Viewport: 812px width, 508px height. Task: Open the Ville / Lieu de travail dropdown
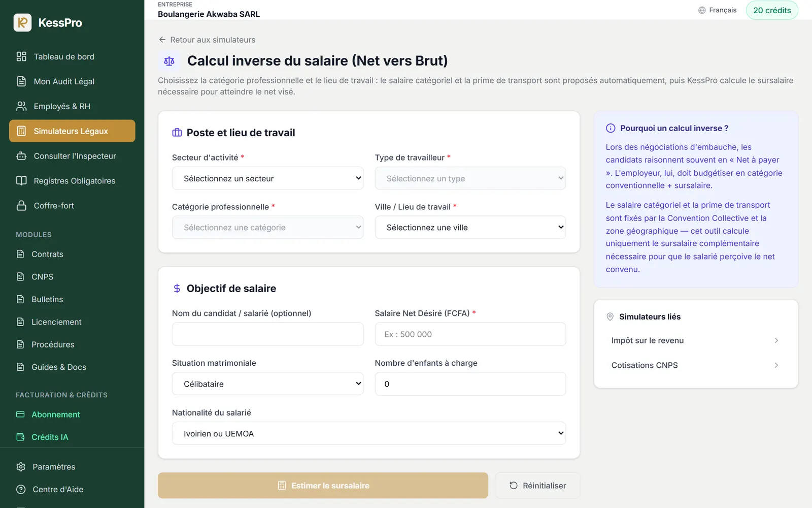click(x=470, y=228)
